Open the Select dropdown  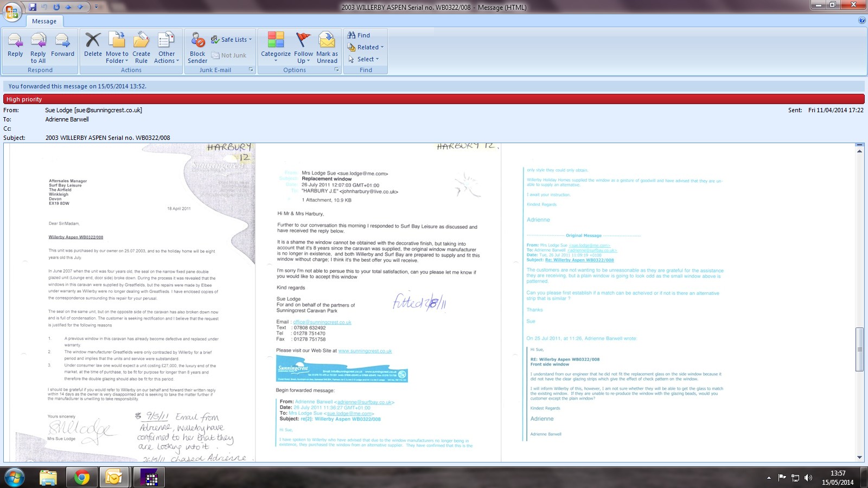363,59
